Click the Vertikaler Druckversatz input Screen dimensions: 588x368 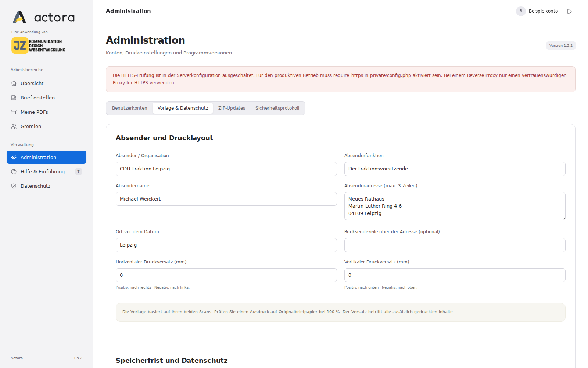tap(455, 275)
